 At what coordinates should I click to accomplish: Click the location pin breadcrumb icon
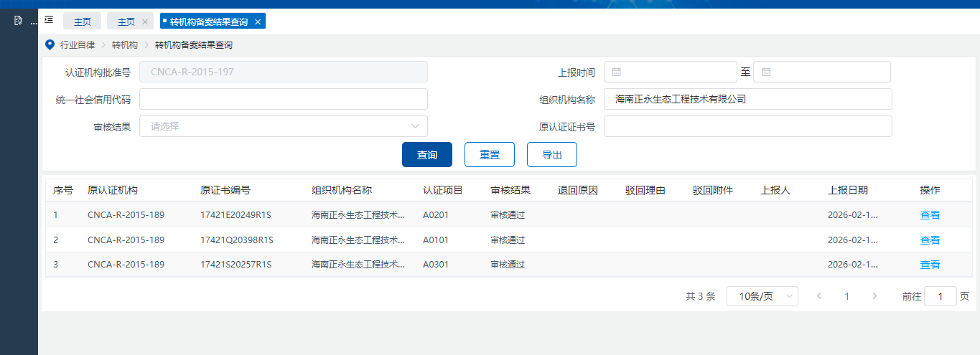(x=50, y=44)
